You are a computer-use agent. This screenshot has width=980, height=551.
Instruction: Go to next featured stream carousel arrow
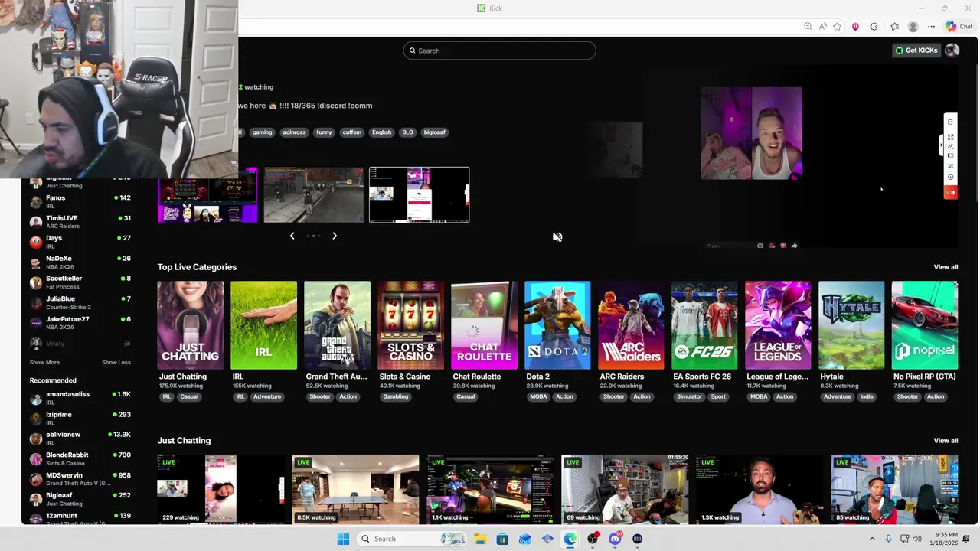pyautogui.click(x=335, y=236)
